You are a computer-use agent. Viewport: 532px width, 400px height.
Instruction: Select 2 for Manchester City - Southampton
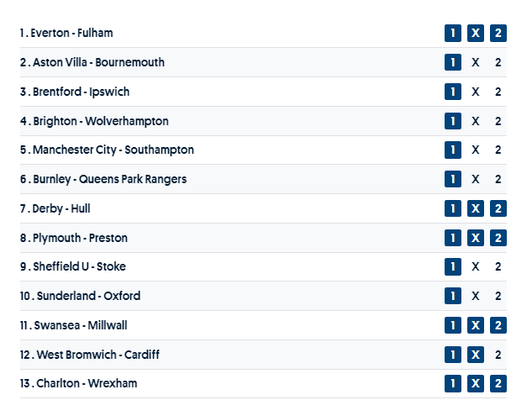[498, 150]
